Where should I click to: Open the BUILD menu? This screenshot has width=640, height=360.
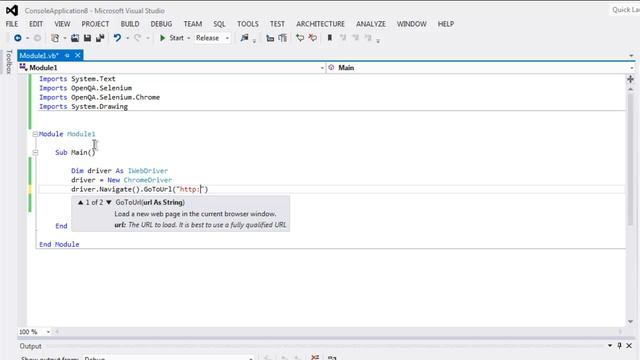coord(130,24)
